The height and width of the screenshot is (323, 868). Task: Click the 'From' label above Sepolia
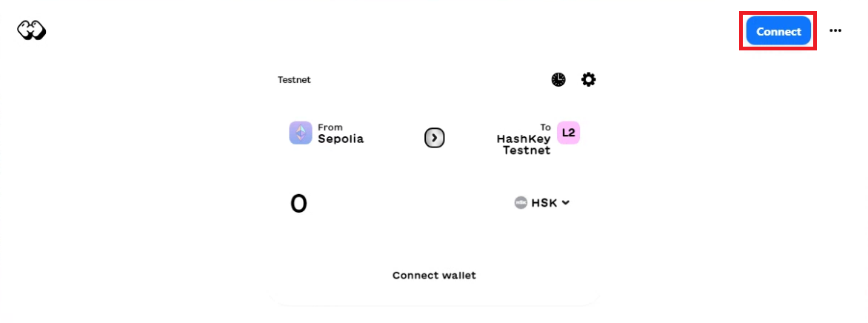pos(330,127)
